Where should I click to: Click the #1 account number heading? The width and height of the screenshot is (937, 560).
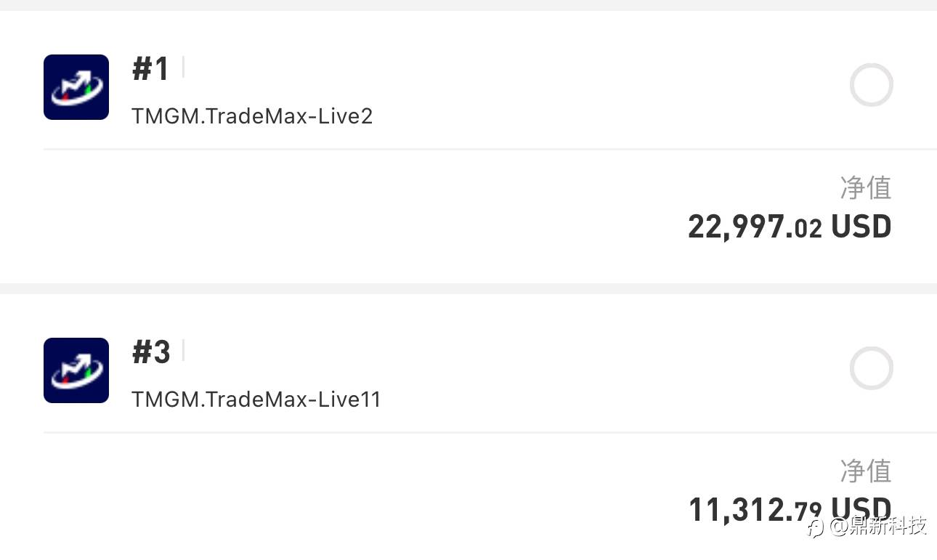coord(151,70)
